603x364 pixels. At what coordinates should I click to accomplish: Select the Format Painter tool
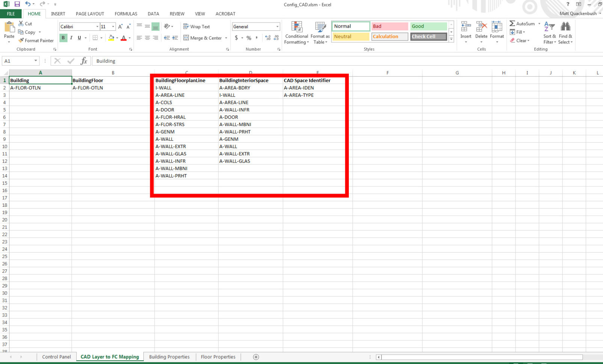[x=36, y=41]
